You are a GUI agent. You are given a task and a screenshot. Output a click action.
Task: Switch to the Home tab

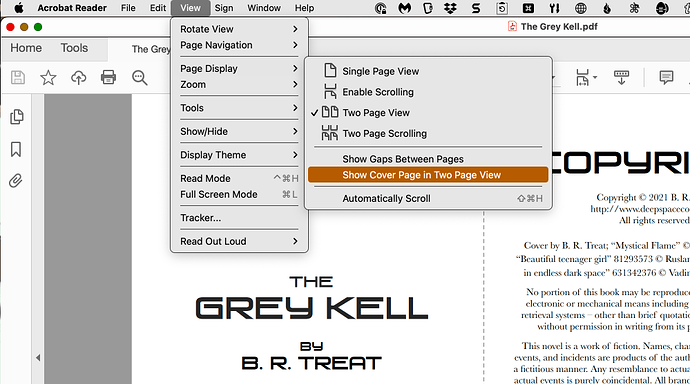pyautogui.click(x=26, y=48)
